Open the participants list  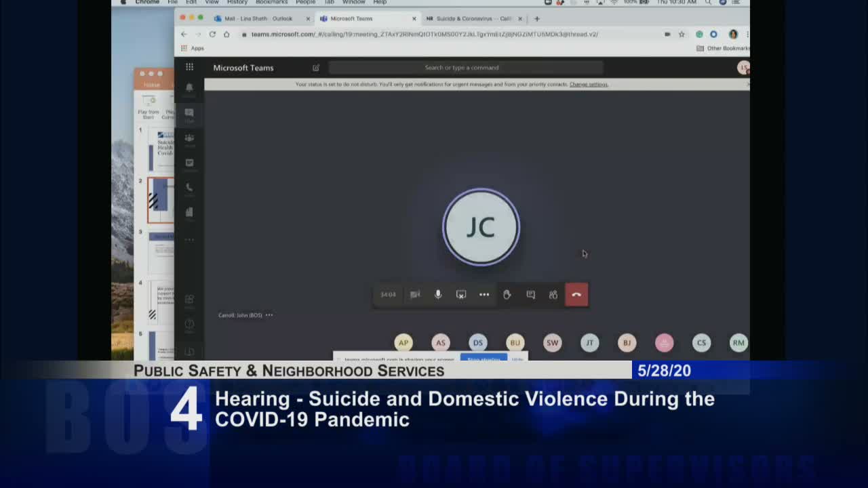click(553, 295)
